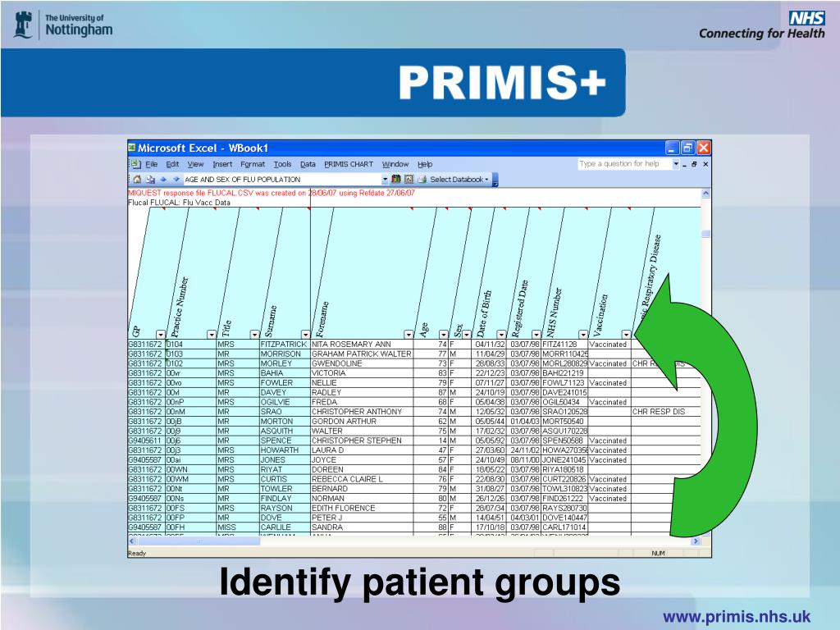Image resolution: width=840 pixels, height=630 pixels.
Task: Click the Type a question for help box
Action: click(x=624, y=164)
